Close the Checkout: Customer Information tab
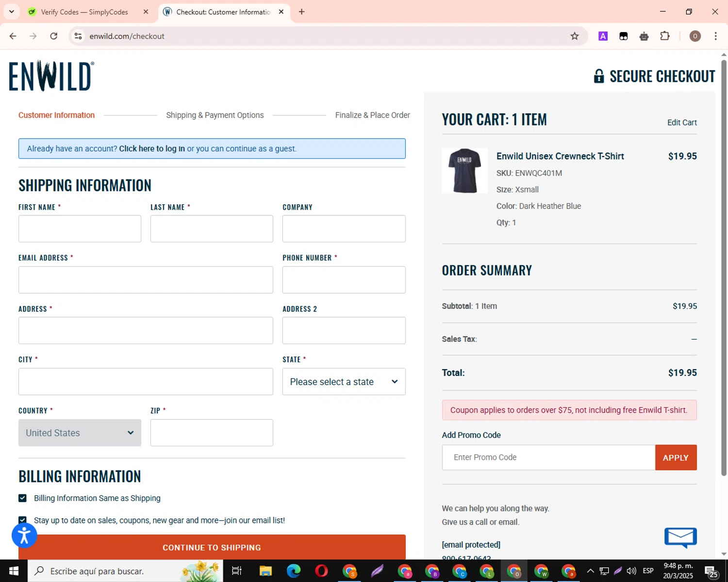 (x=281, y=12)
